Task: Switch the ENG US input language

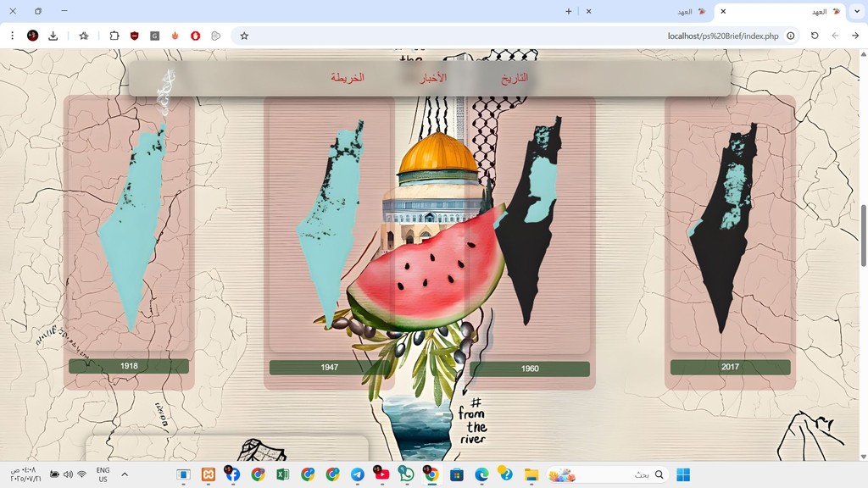Action: 103,474
